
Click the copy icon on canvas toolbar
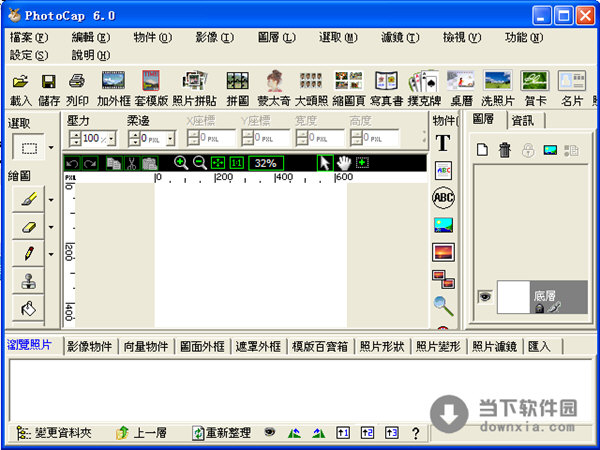coord(114,163)
